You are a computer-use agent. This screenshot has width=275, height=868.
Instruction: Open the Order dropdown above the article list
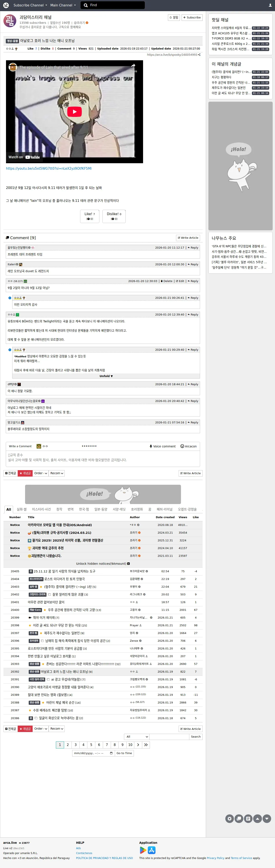pyautogui.click(x=40, y=473)
